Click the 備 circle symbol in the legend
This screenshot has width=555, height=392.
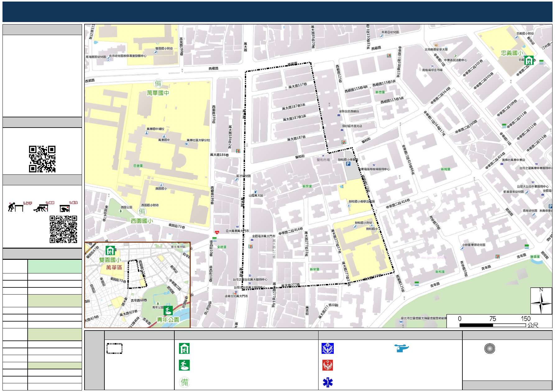(x=185, y=382)
